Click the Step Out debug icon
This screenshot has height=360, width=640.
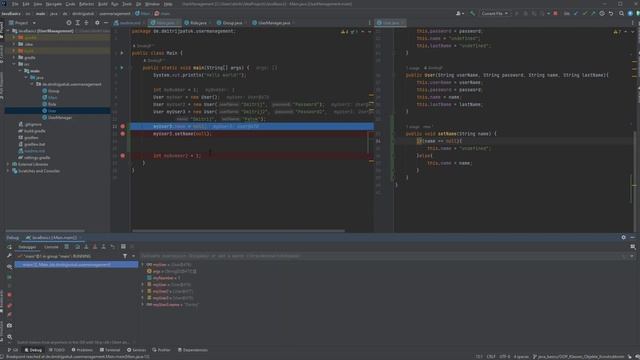coord(103,247)
